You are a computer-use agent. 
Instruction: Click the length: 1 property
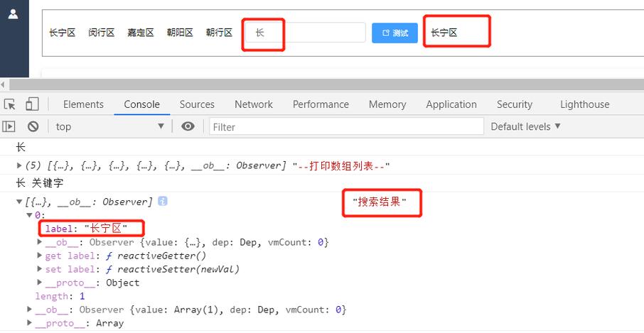[60, 296]
